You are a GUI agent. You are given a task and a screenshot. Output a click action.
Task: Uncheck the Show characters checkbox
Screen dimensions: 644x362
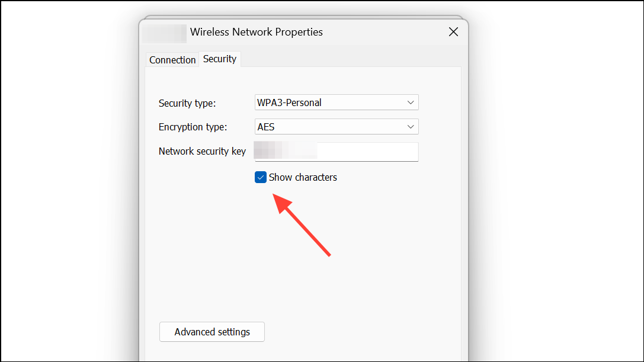coord(261,177)
